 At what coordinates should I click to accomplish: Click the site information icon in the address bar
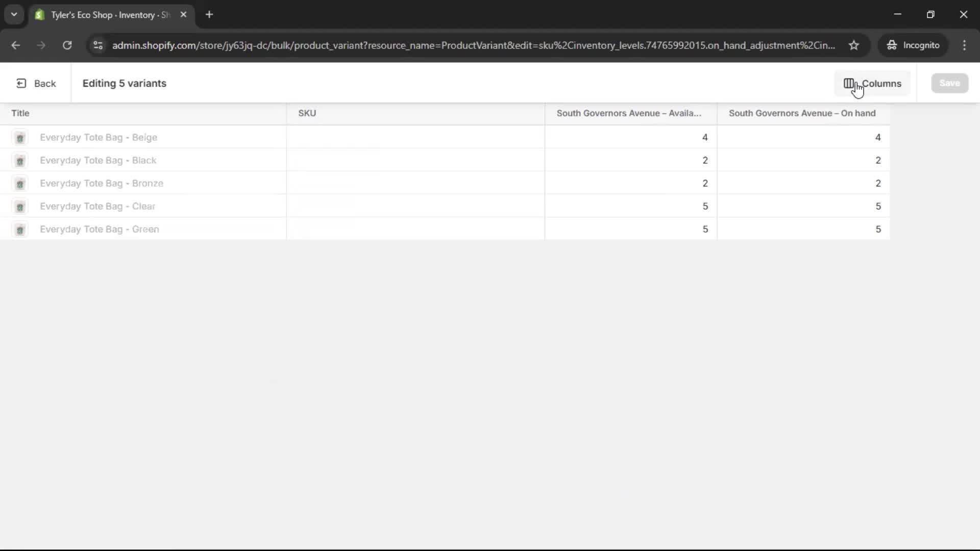coord(97,45)
